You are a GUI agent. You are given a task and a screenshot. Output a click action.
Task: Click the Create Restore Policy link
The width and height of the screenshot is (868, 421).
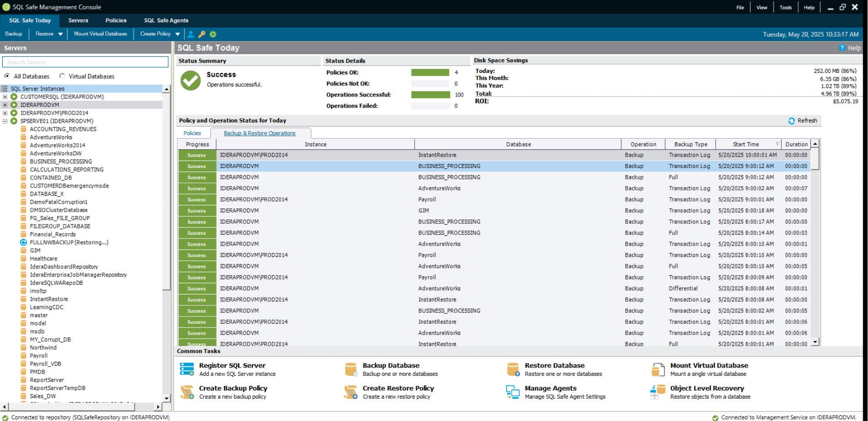pos(398,388)
